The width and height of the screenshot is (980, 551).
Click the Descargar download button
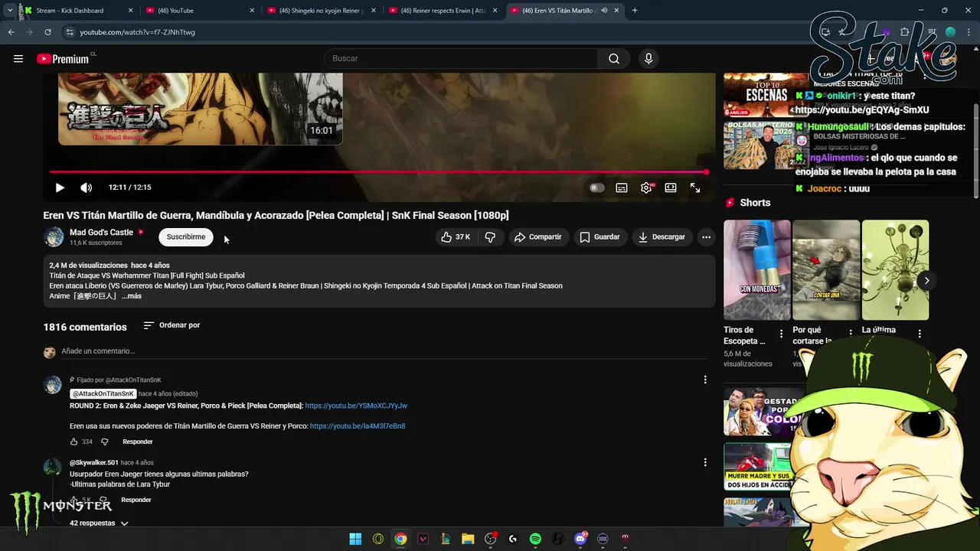[662, 237]
